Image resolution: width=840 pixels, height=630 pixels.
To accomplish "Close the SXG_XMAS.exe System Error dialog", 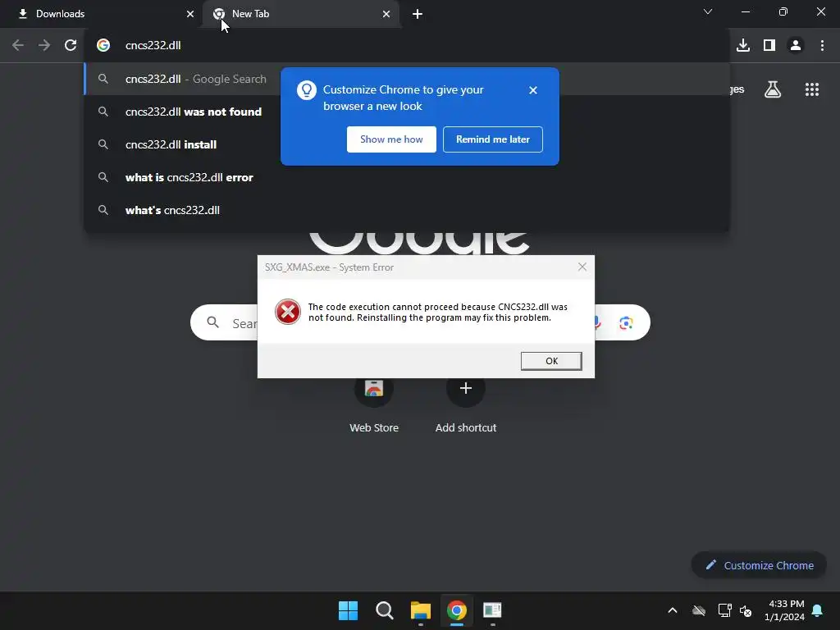I will [x=582, y=267].
